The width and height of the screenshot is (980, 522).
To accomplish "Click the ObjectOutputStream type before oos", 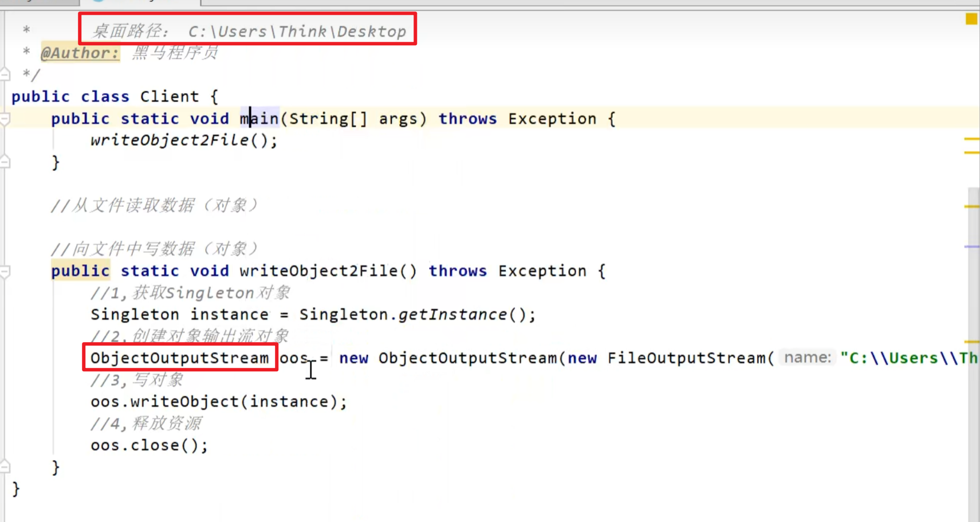I will tap(179, 358).
